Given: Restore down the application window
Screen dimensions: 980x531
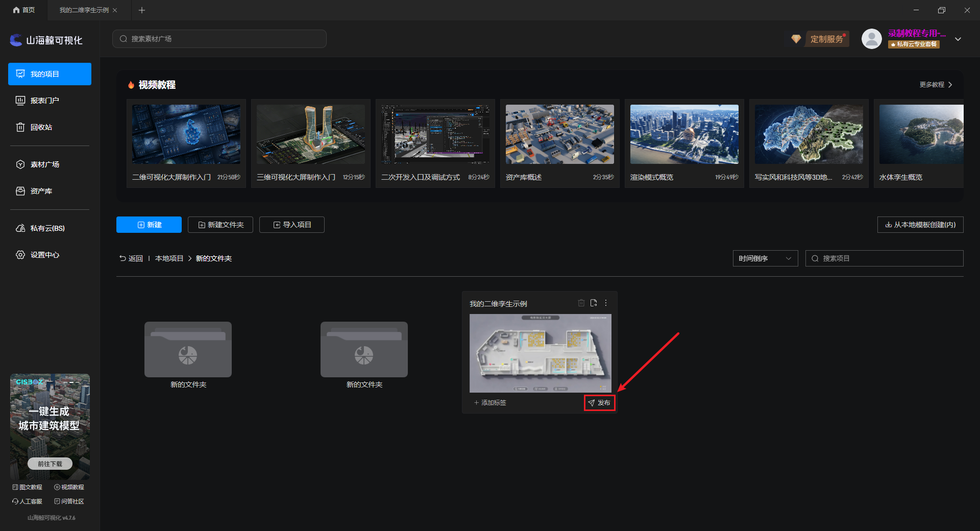Looking at the screenshot, I should click(x=942, y=10).
